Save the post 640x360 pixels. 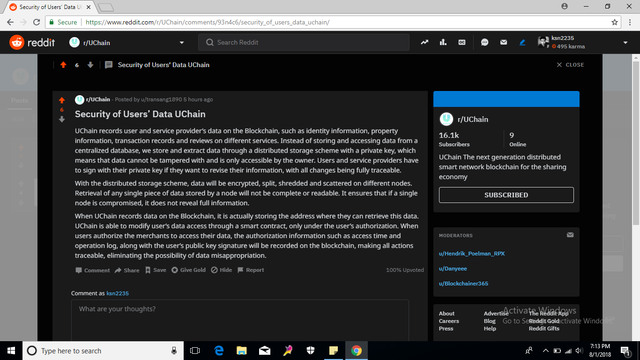point(156,270)
